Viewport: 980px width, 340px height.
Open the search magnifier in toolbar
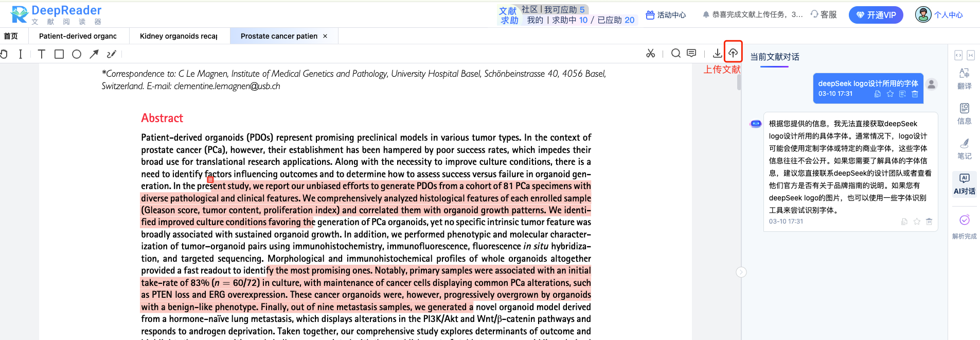[676, 53]
